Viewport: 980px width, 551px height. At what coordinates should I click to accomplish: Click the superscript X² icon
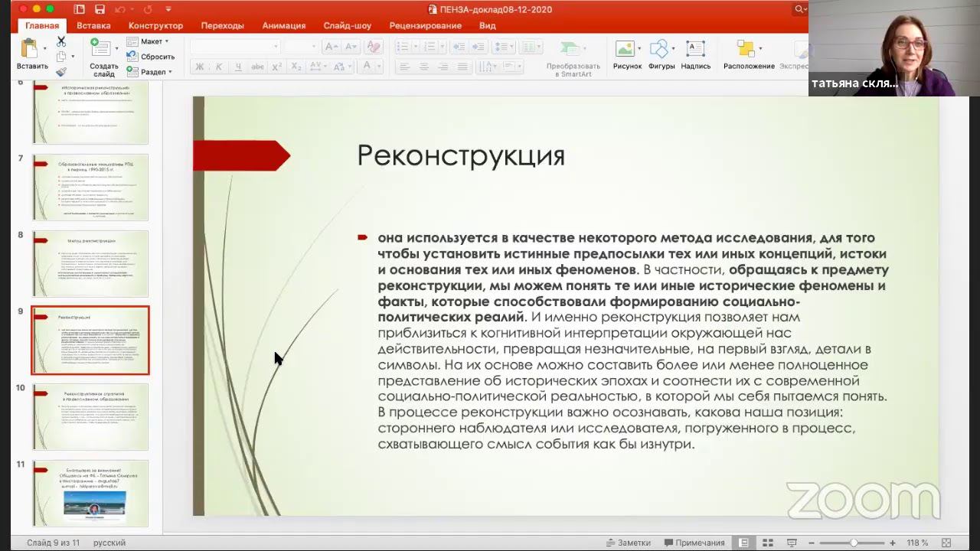tap(277, 67)
